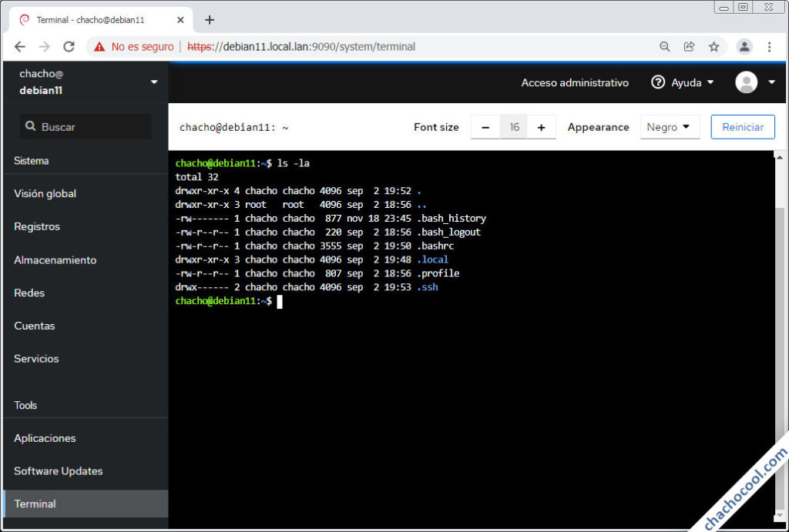Viewport: 789px width, 532px height.
Task: Open the Appearance 'Negro' dropdown
Action: point(669,128)
